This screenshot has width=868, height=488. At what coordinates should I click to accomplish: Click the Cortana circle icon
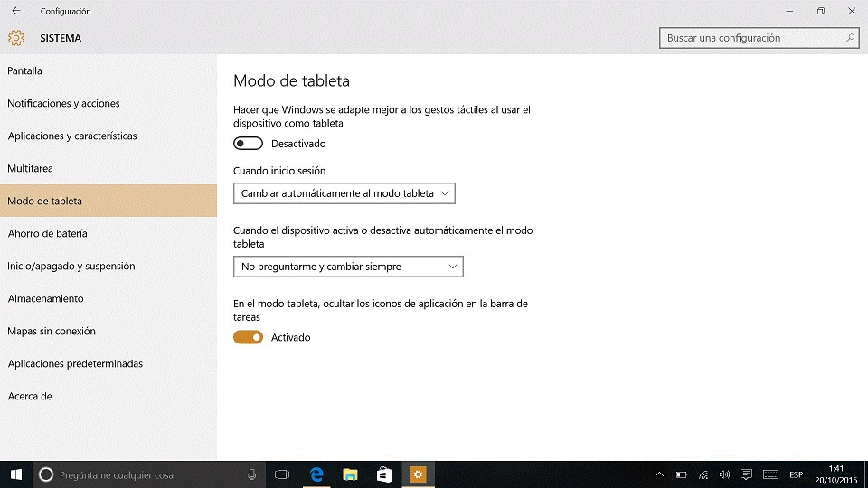[46, 474]
